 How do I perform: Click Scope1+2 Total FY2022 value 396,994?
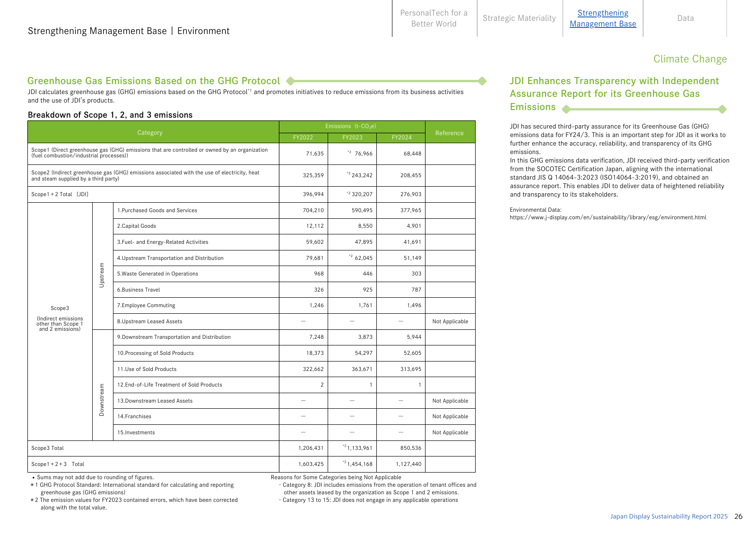tap(313, 194)
